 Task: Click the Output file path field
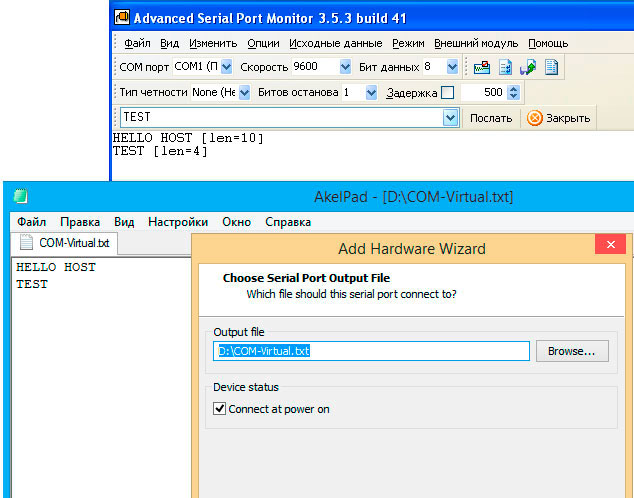[x=371, y=351]
